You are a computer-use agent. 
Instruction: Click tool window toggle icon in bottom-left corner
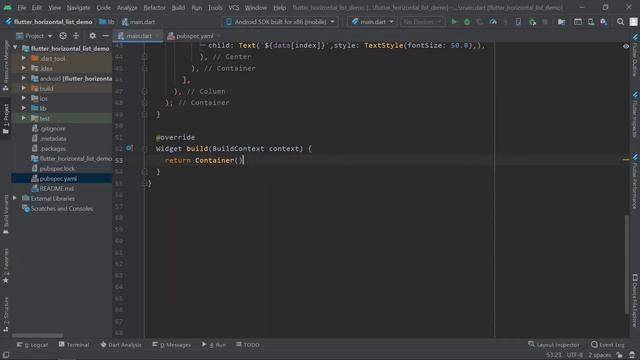(x=6, y=355)
